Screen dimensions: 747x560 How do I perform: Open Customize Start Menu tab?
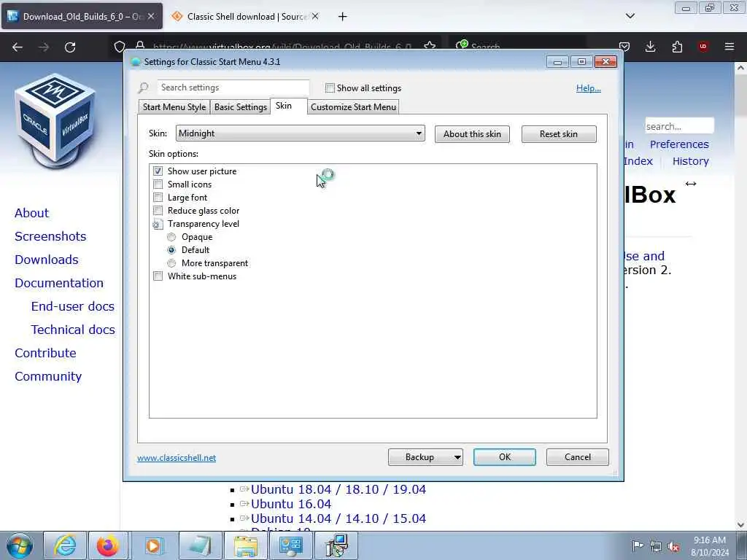pos(353,107)
